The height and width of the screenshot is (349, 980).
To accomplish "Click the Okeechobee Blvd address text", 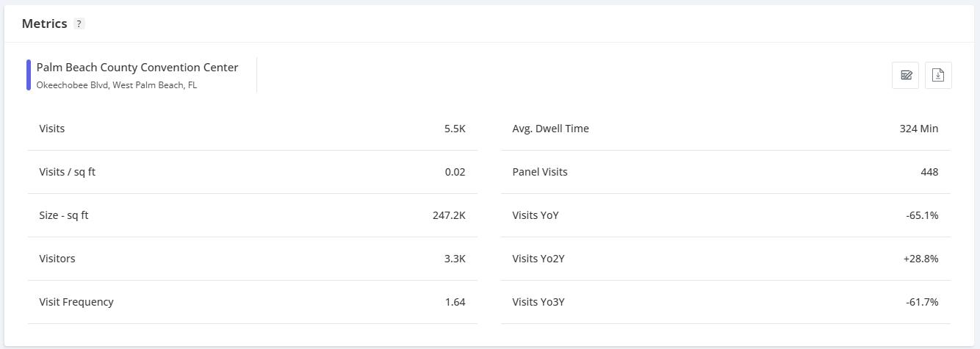I will click(x=116, y=85).
